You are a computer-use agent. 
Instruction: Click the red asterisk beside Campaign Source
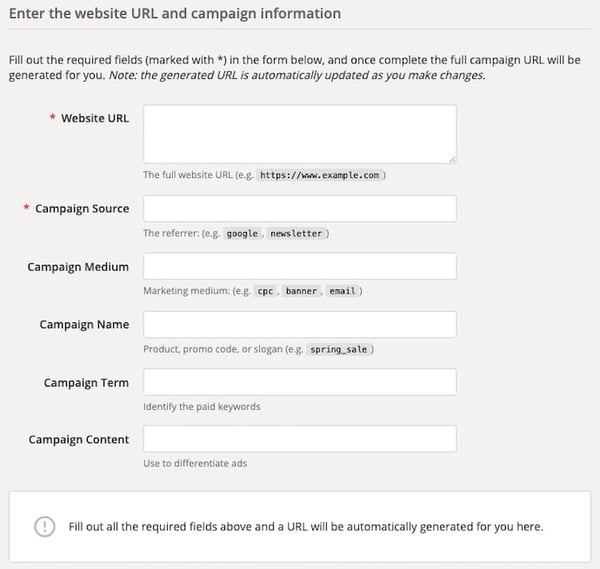(x=25, y=208)
